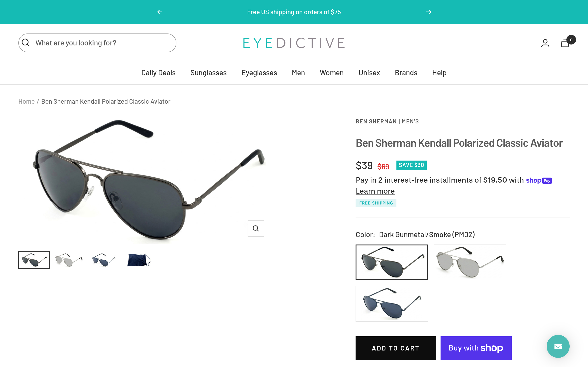Follow the Learn more link
Screen dimensions: 588x367
[x=375, y=191]
